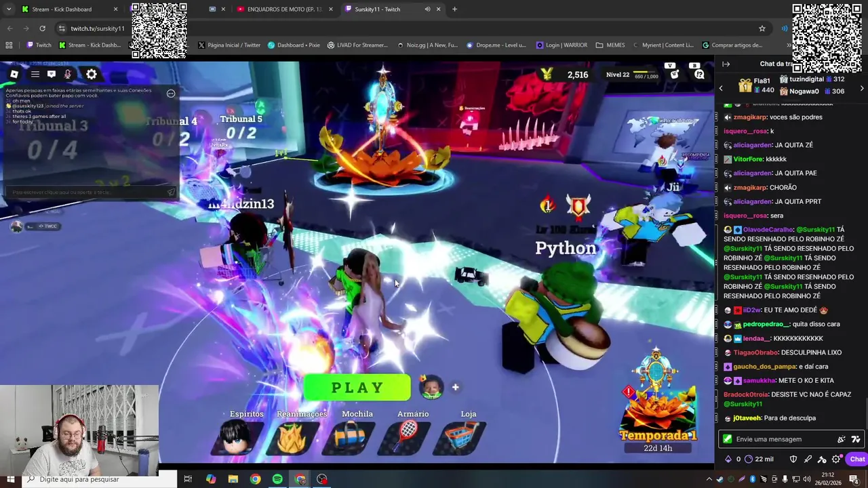This screenshot has width=868, height=488.
Task: Reload the current page
Action: click(x=42, y=28)
